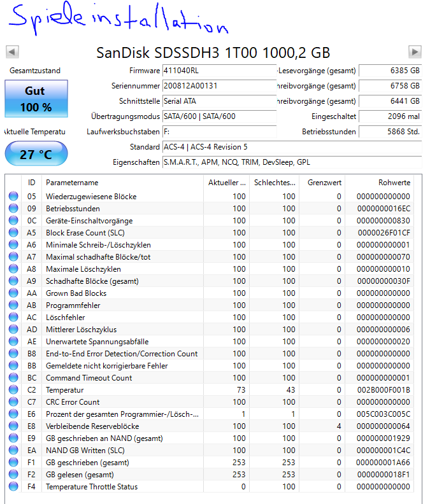Click the Parametername column header
Screen dimensions: 423x504
point(122,183)
